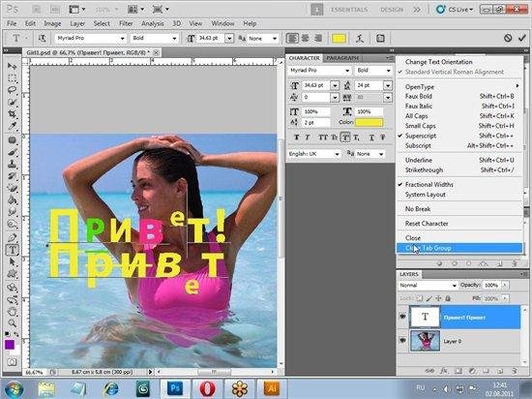Select Faux Bold menu entry
This screenshot has height=399, width=532.
pyautogui.click(x=459, y=96)
